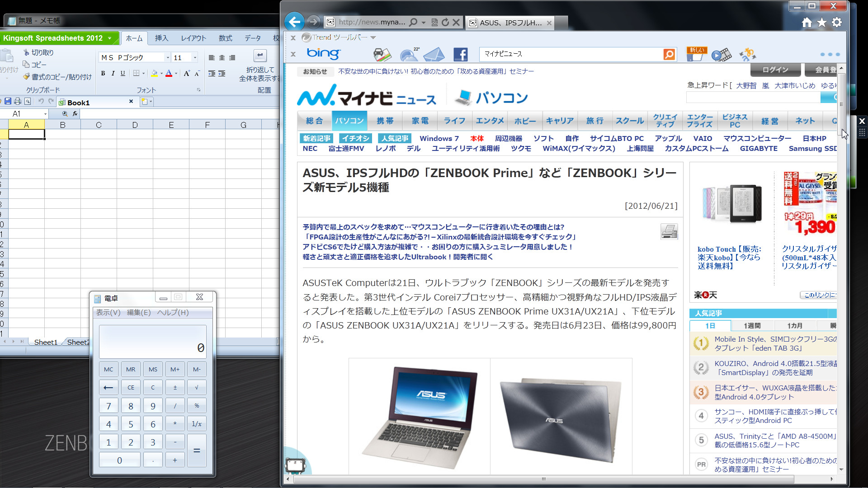Image resolution: width=868 pixels, height=488 pixels.
Task: Click the orange Bing search button
Action: [669, 54]
